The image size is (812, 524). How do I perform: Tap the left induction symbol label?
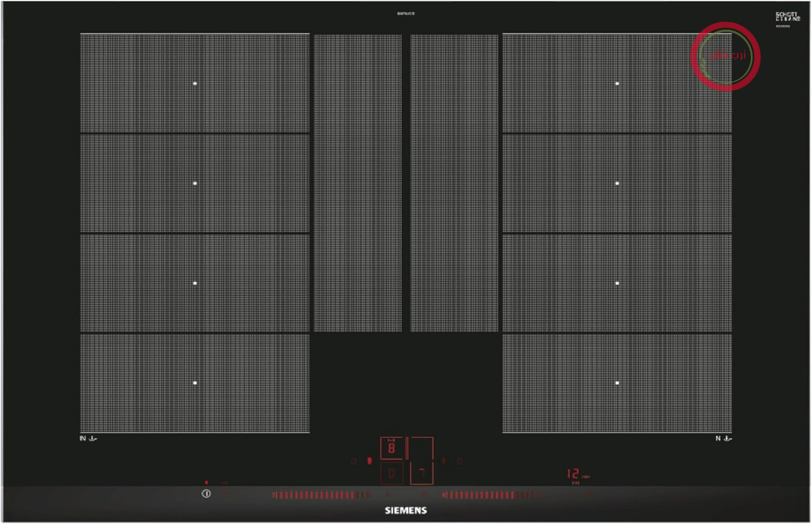point(88,438)
